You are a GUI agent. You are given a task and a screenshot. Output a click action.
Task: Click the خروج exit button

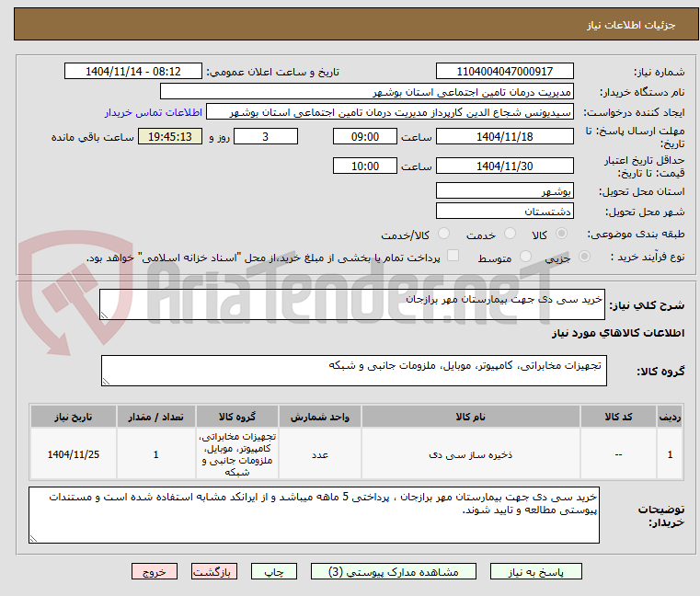pyautogui.click(x=154, y=571)
